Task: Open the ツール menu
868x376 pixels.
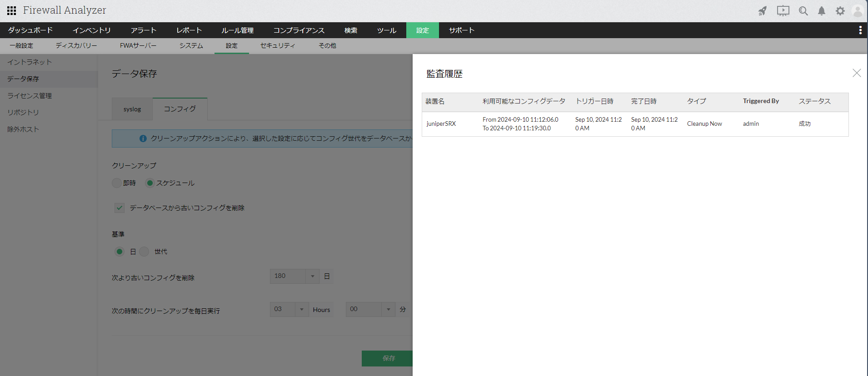Action: (387, 30)
